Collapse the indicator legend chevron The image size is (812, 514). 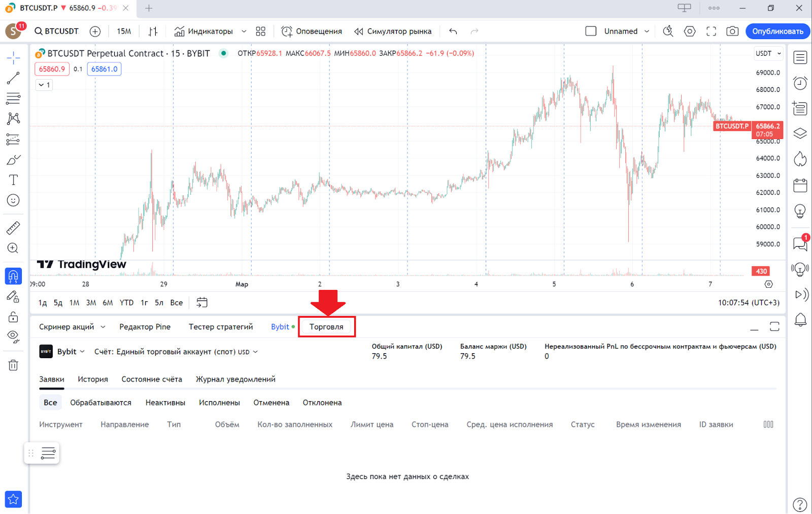(44, 85)
